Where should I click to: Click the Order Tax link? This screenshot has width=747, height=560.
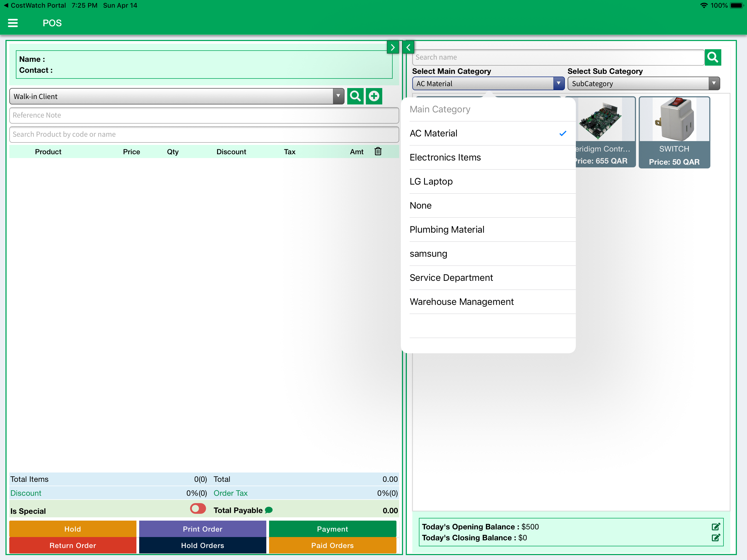(x=230, y=493)
